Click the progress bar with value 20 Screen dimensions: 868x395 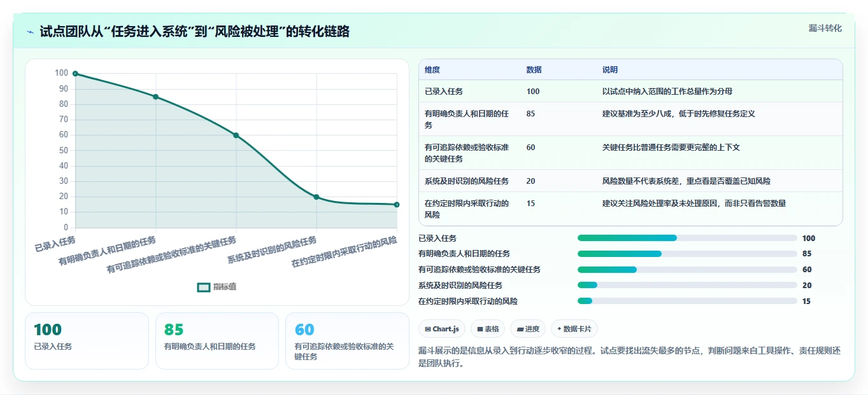pyautogui.click(x=687, y=285)
